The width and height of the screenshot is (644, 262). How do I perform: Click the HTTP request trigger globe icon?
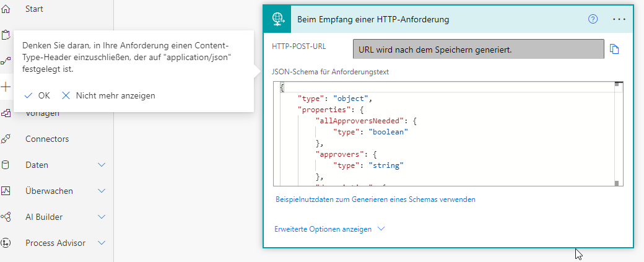pyautogui.click(x=278, y=19)
